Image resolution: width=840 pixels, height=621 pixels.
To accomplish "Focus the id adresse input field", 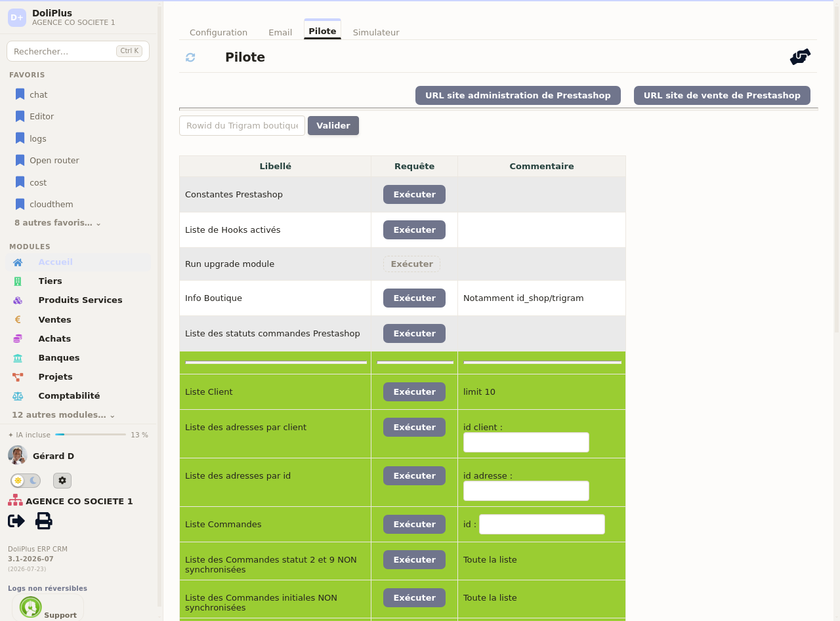I will point(526,491).
